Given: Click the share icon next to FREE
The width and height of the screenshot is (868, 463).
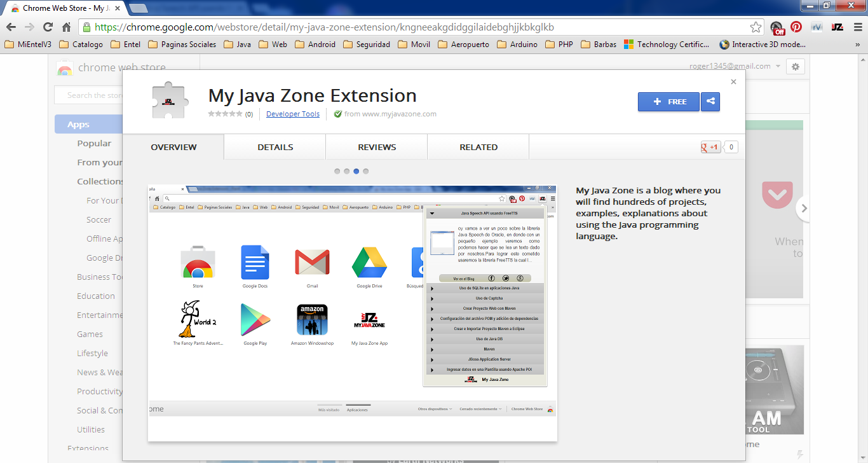Looking at the screenshot, I should click(710, 101).
